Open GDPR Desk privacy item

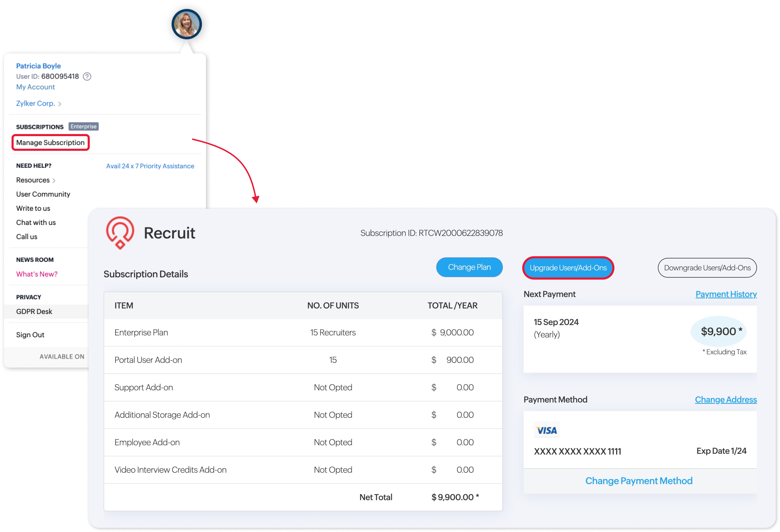(x=34, y=311)
